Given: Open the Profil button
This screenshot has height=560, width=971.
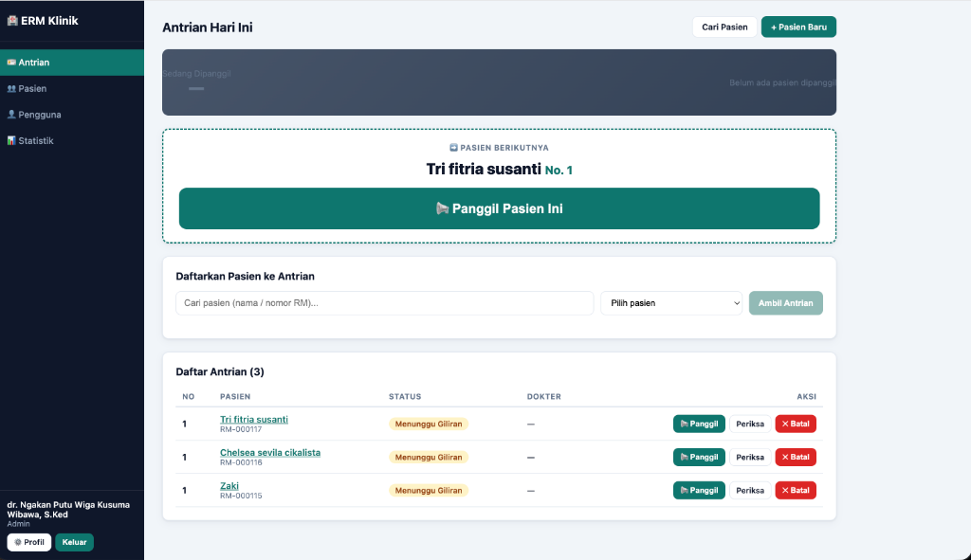Looking at the screenshot, I should [x=29, y=542].
